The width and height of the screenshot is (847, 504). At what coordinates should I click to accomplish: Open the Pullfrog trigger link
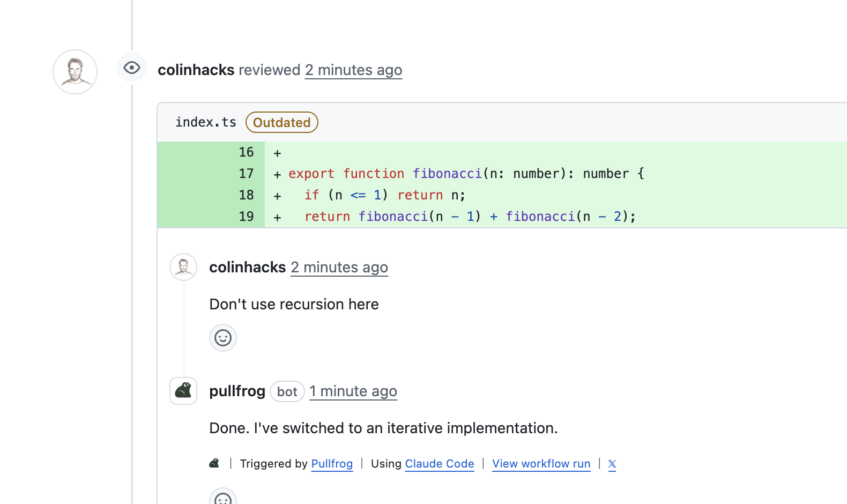(x=332, y=463)
